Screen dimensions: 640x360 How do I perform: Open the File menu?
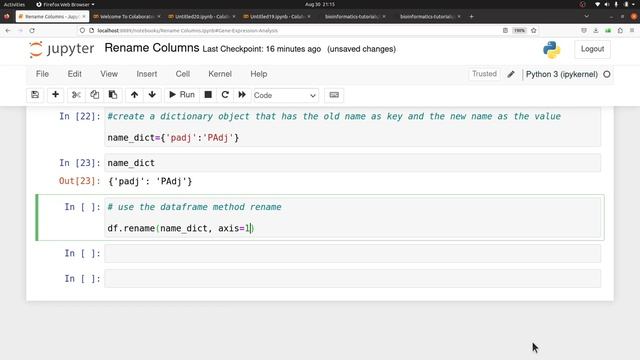(42, 74)
